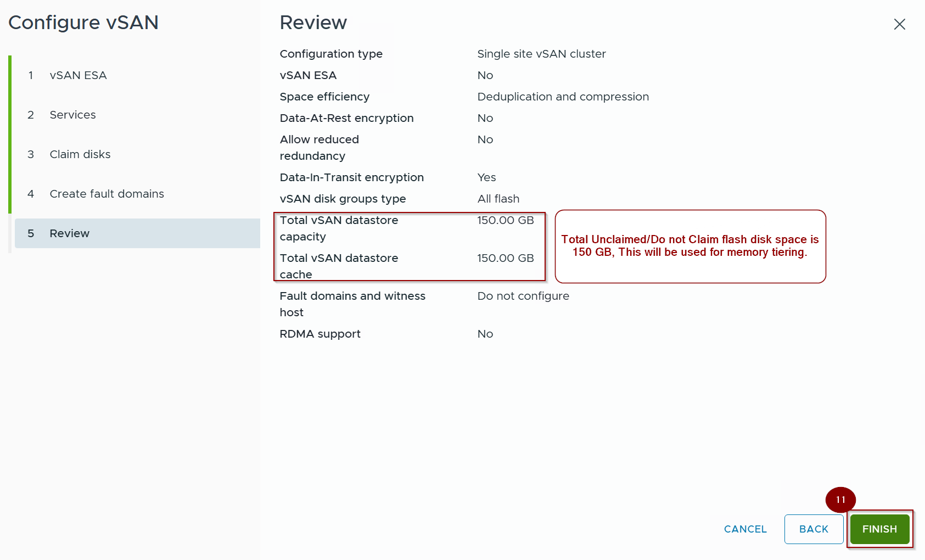This screenshot has width=925, height=560.
Task: Click the All flash disk groups value
Action: [498, 199]
